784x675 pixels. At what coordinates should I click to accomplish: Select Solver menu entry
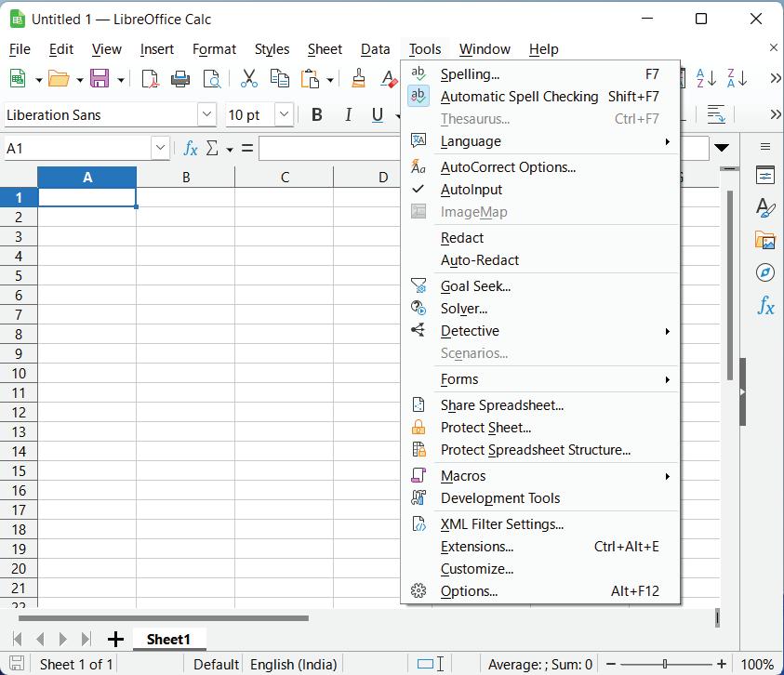[541, 309]
